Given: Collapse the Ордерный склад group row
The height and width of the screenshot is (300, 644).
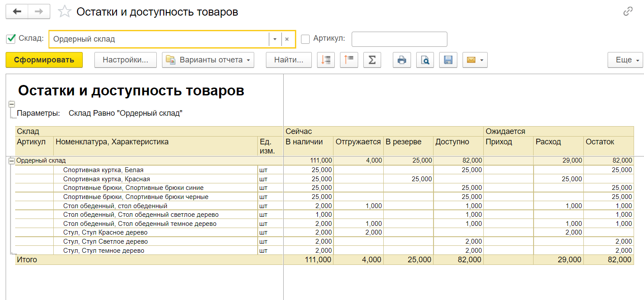Looking at the screenshot, I should [x=12, y=161].
